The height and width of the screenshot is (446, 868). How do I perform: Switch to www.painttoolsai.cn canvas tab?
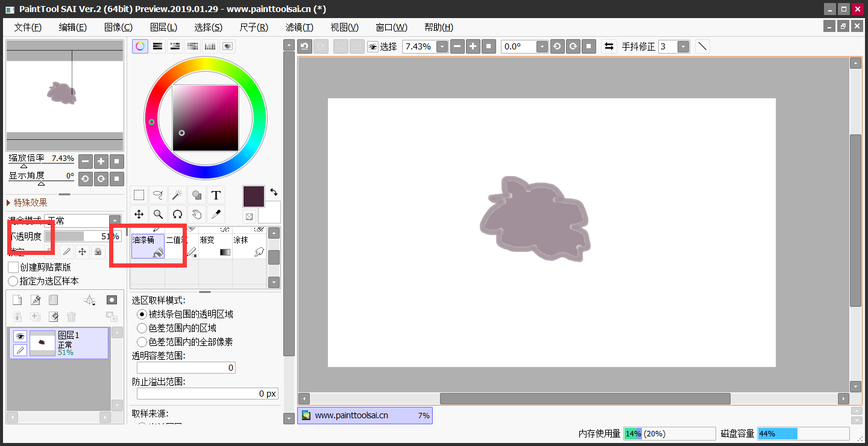365,415
